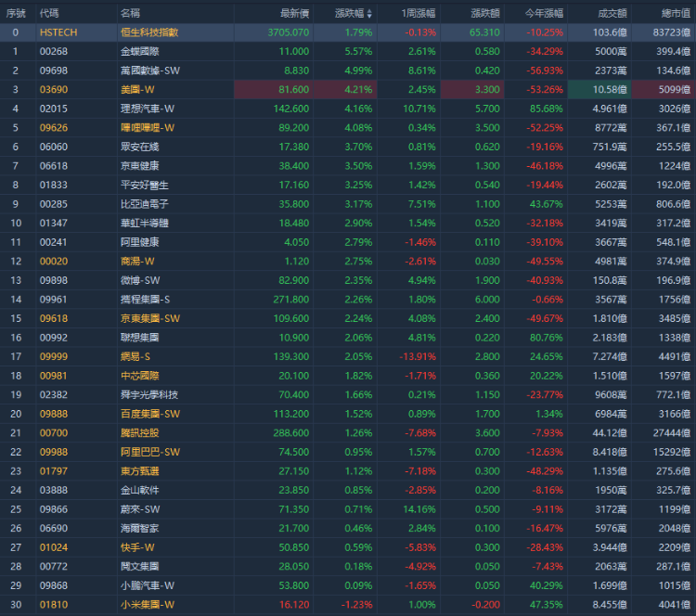The height and width of the screenshot is (616, 696).
Task: Click the turnover 8.418億
Action: [610, 452]
